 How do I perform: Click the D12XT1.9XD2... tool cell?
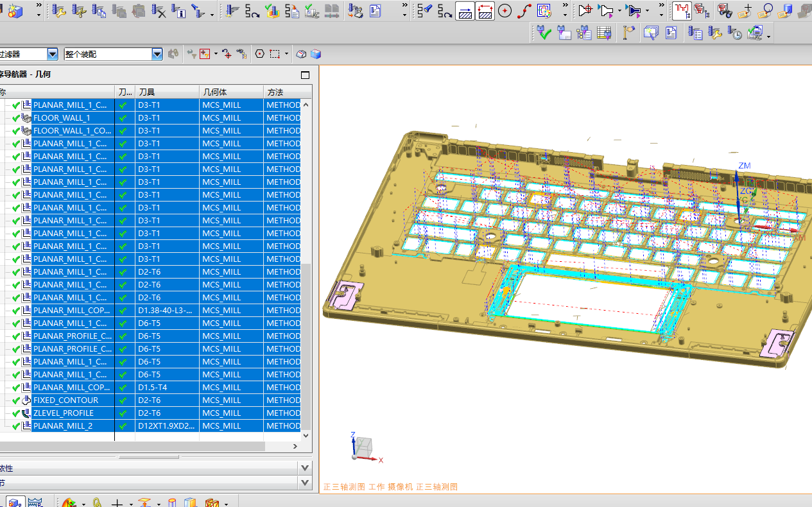tap(167, 425)
